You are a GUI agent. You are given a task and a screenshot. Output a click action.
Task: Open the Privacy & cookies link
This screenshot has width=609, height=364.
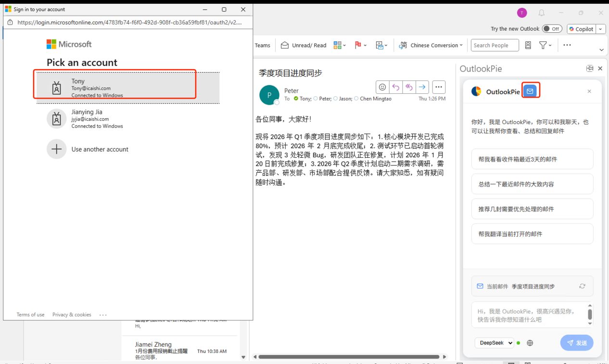[x=72, y=314]
